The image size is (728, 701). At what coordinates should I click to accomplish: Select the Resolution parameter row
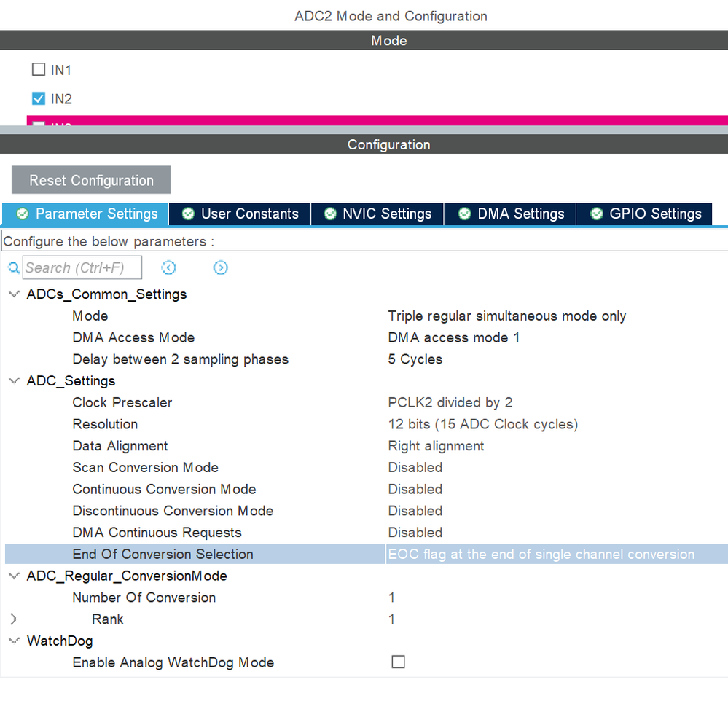pyautogui.click(x=367, y=424)
